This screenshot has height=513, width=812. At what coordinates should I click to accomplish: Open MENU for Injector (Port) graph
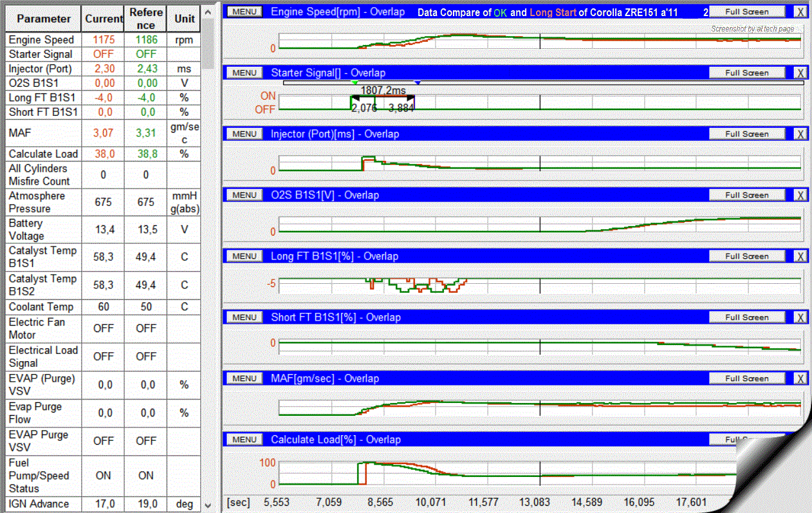coord(245,134)
